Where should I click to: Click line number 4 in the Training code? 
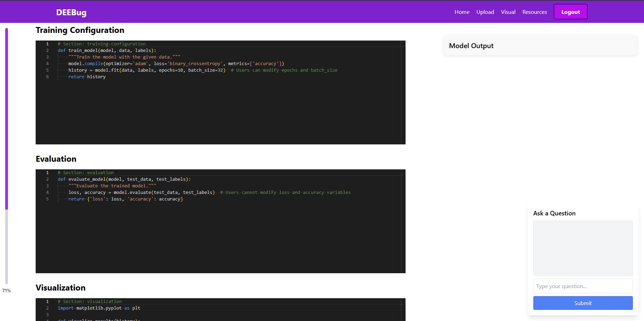pyautogui.click(x=47, y=64)
